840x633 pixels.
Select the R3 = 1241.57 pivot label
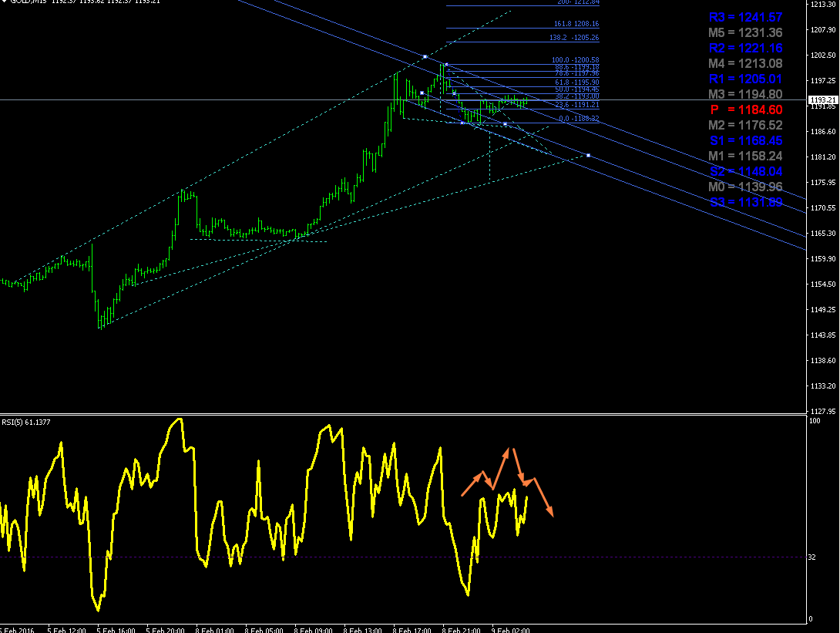point(745,17)
